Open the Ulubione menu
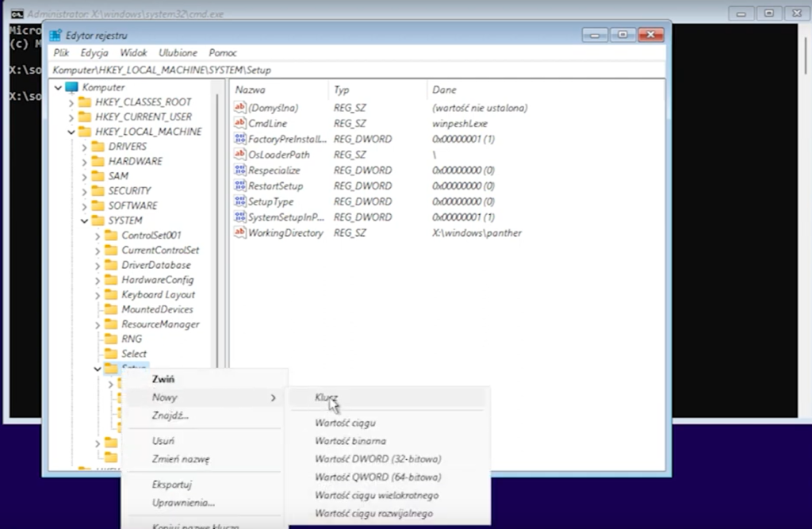The width and height of the screenshot is (812, 529). tap(178, 53)
